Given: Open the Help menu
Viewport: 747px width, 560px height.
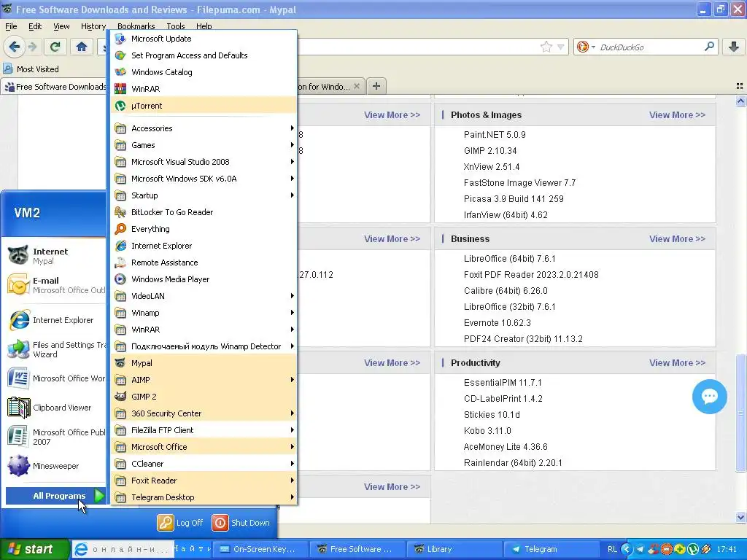Looking at the screenshot, I should pyautogui.click(x=204, y=26).
